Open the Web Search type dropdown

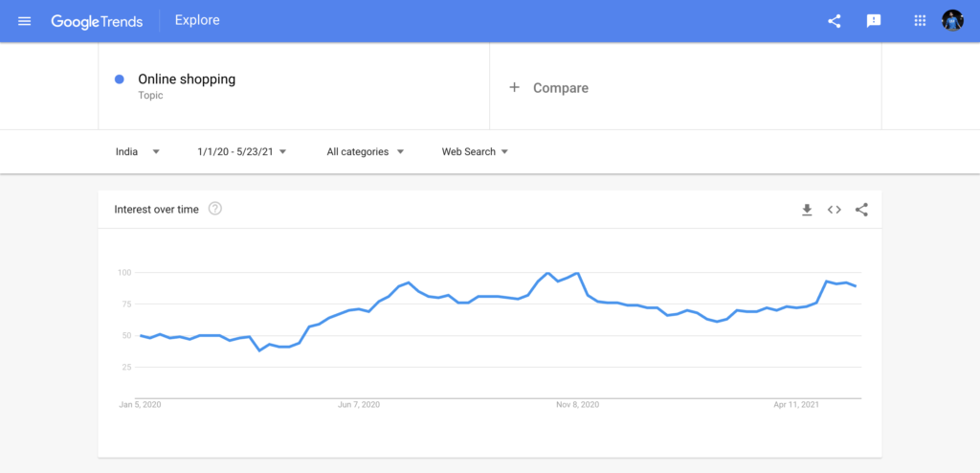tap(475, 151)
